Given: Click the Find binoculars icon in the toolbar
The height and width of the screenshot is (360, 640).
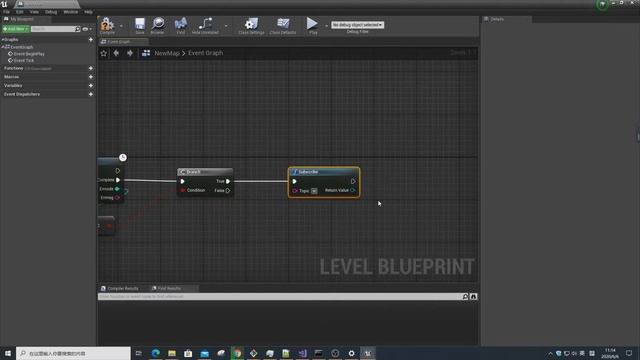Looking at the screenshot, I should pyautogui.click(x=180, y=24).
